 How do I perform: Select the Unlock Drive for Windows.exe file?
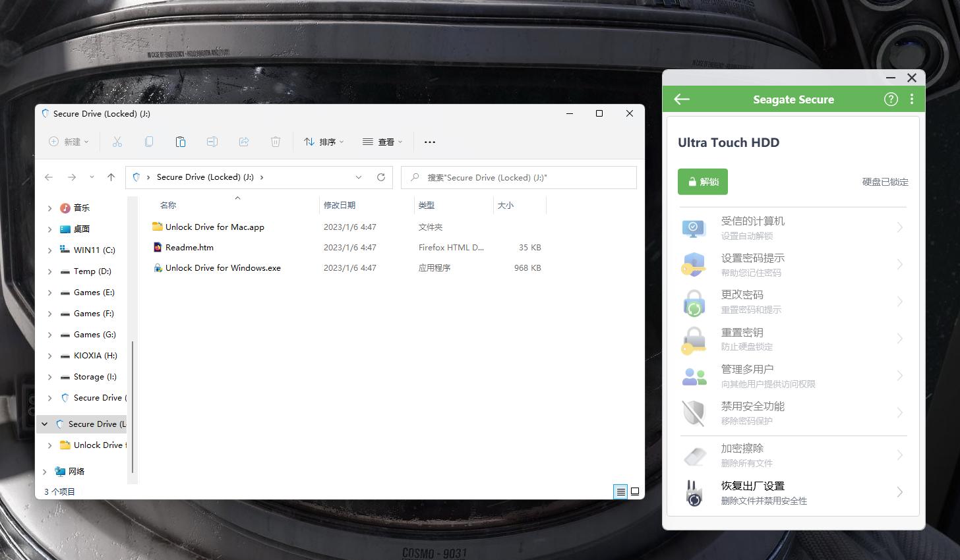pyautogui.click(x=223, y=268)
